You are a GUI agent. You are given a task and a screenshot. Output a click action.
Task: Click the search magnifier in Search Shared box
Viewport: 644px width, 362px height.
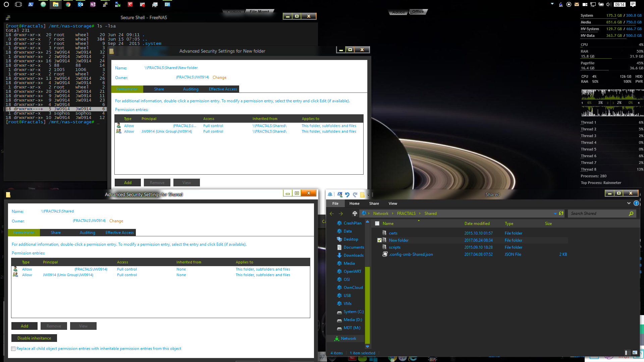631,214
